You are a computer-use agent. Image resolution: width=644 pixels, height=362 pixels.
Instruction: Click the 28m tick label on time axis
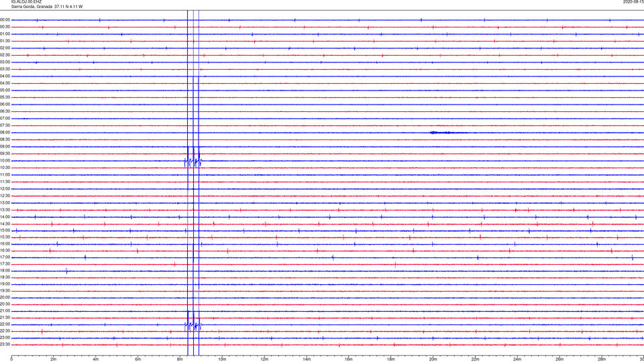(602, 359)
